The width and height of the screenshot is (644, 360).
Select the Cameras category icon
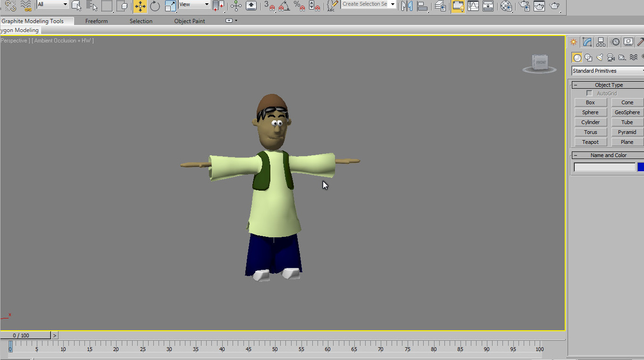(x=611, y=58)
